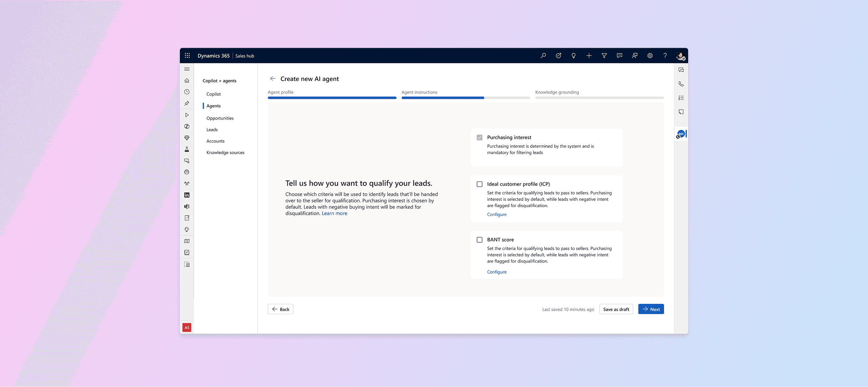
Task: Click the Next button
Action: [651, 309]
